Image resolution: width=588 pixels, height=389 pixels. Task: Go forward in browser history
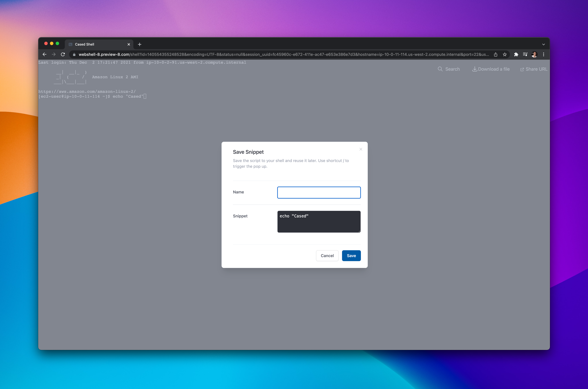click(x=54, y=54)
